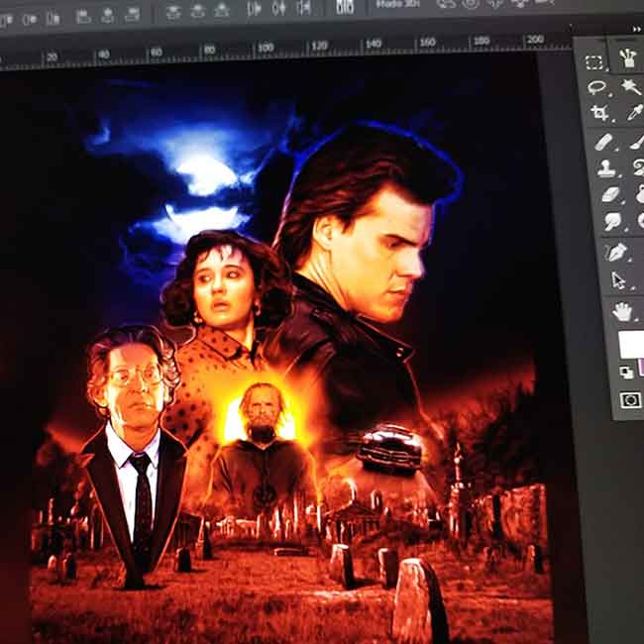Click Distribute horizontal centers icon
The width and height of the screenshot is (644, 644).
click(x=278, y=8)
